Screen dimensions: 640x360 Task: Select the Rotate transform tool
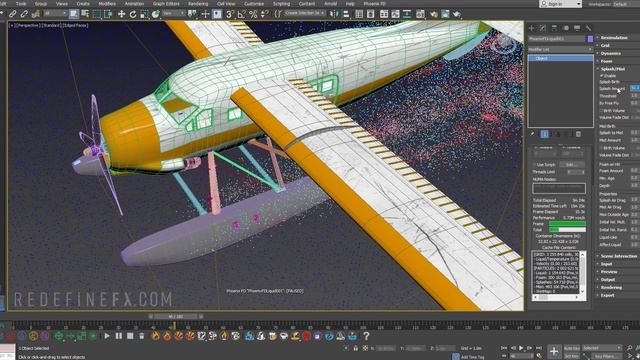click(x=133, y=14)
